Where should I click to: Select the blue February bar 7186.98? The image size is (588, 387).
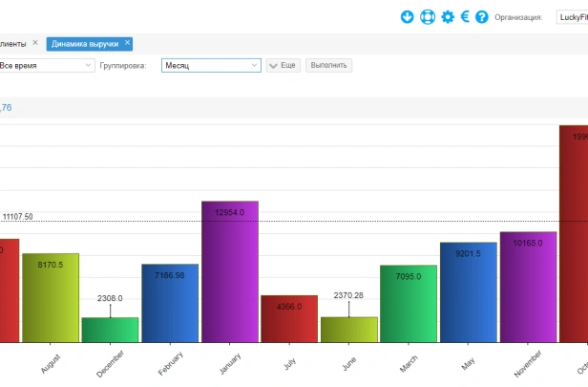(x=170, y=303)
